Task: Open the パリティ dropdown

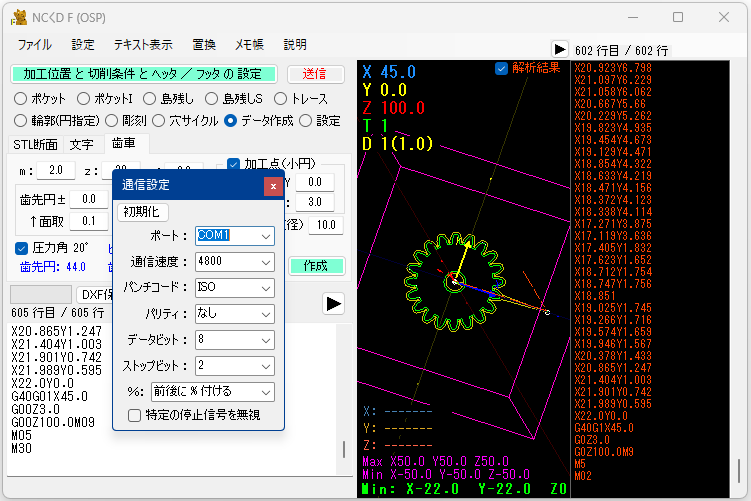Action: [x=235, y=314]
